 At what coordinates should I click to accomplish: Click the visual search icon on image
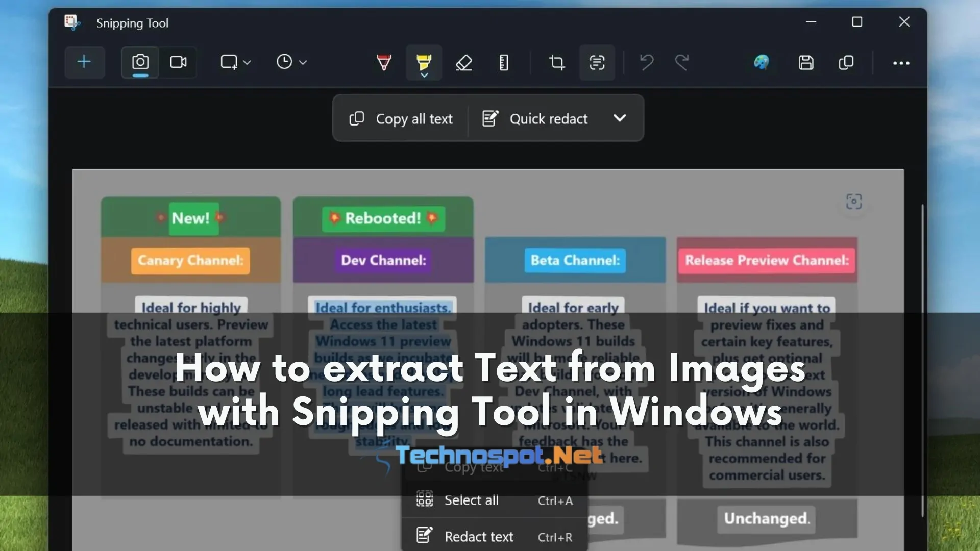point(853,201)
